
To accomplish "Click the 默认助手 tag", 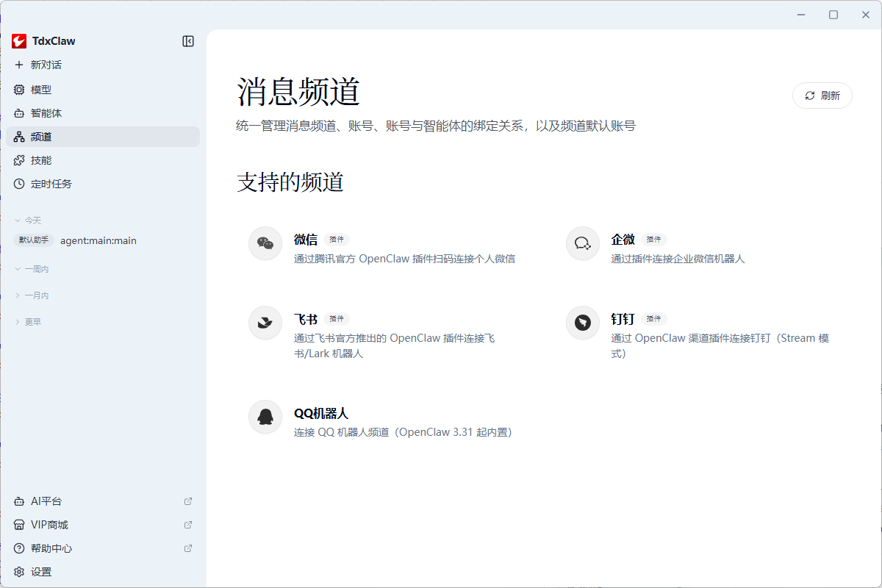I will 34,240.
